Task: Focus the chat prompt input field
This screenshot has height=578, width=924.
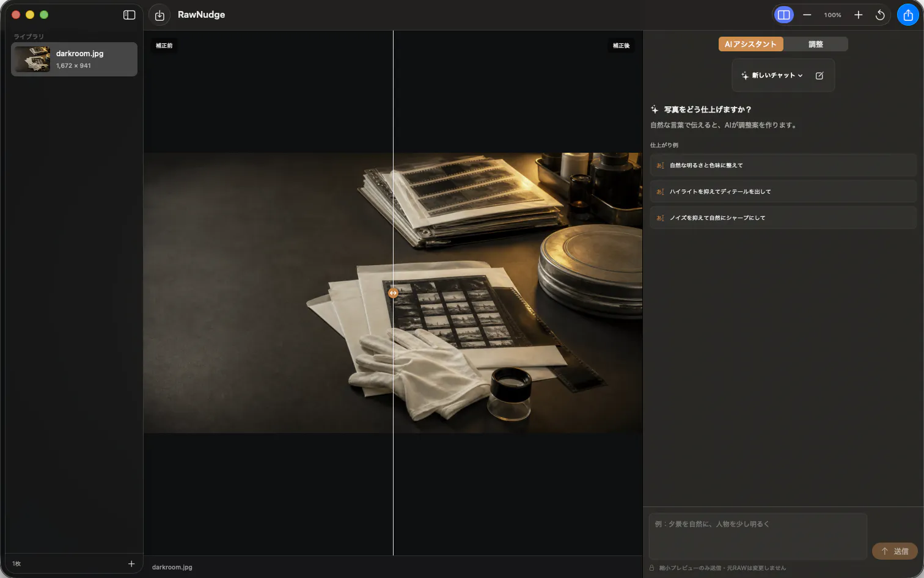Action: [758, 536]
